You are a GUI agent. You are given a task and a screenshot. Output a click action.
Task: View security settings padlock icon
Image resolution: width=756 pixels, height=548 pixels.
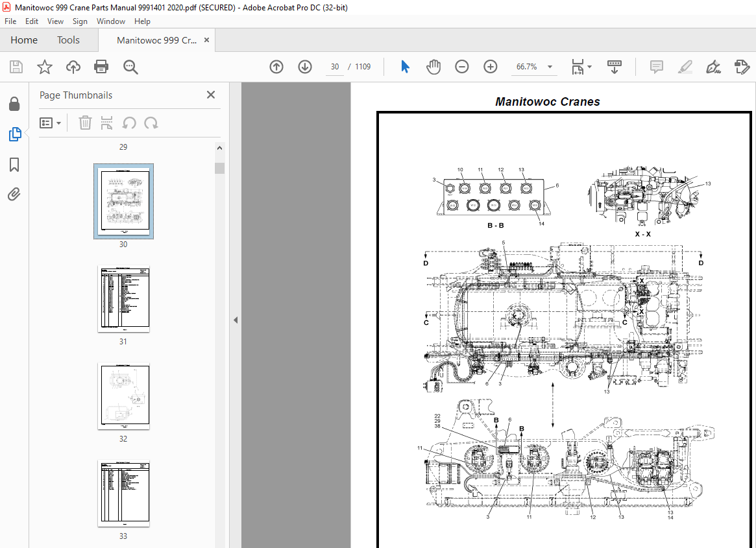click(x=14, y=104)
